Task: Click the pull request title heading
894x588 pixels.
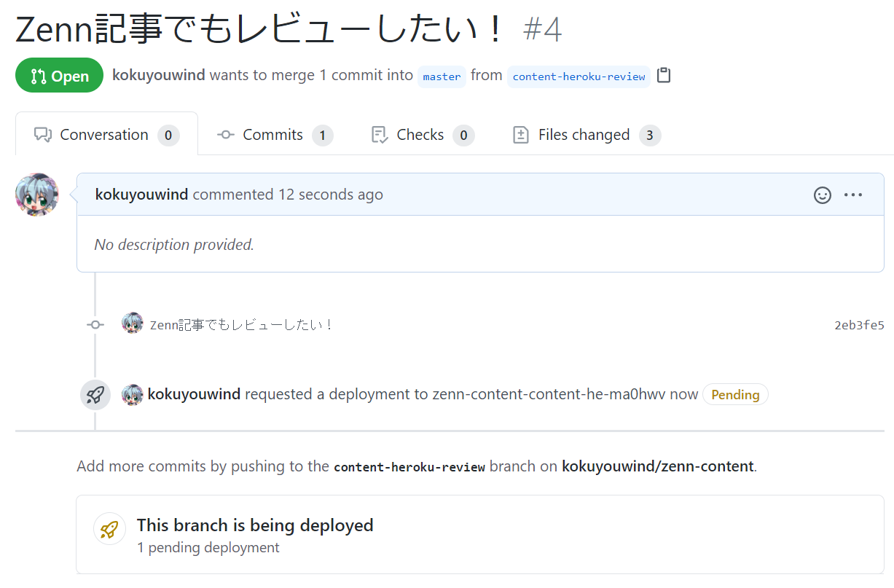Action: click(260, 29)
